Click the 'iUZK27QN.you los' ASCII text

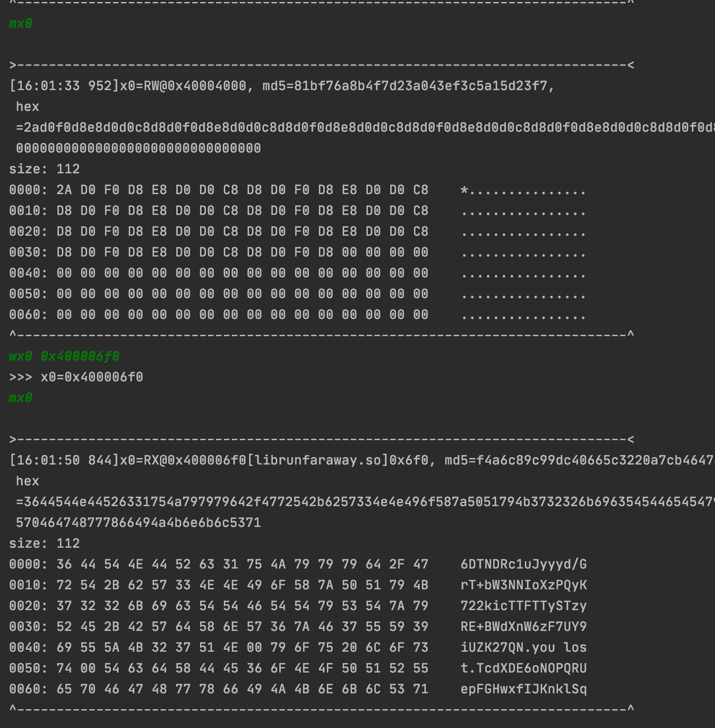[523, 647]
